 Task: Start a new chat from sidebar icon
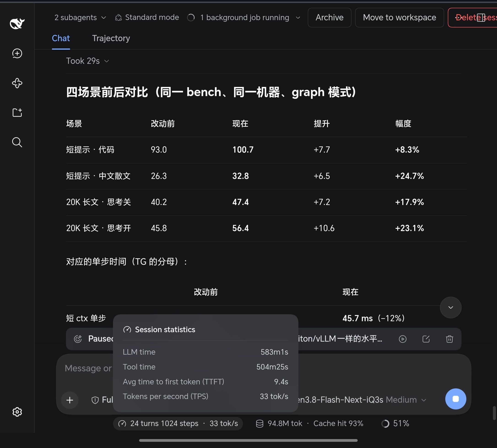17,53
